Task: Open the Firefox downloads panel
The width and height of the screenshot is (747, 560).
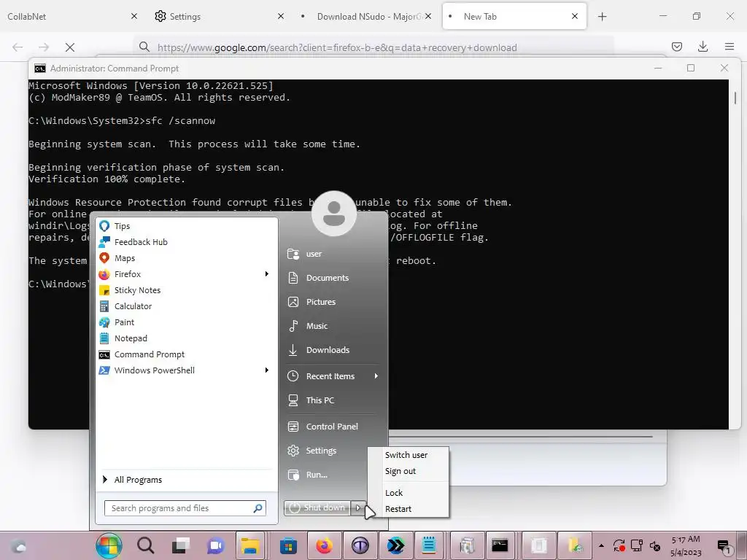Action: [703, 47]
